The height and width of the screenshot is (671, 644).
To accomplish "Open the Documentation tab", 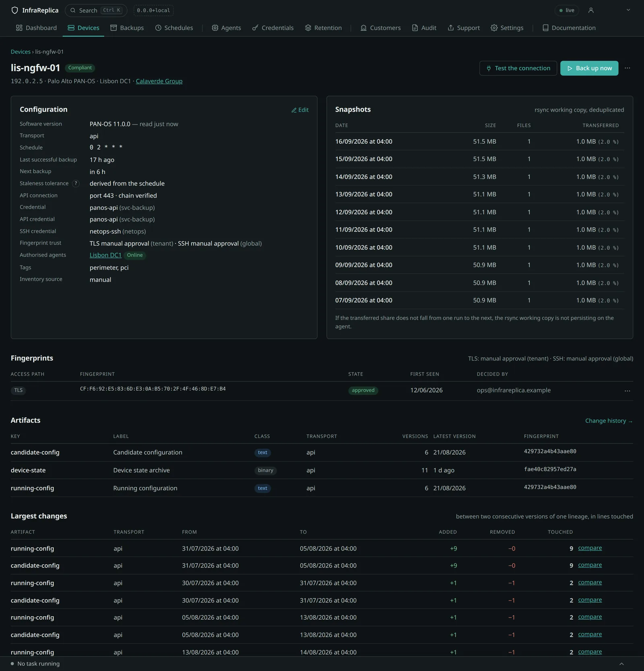I will point(569,28).
